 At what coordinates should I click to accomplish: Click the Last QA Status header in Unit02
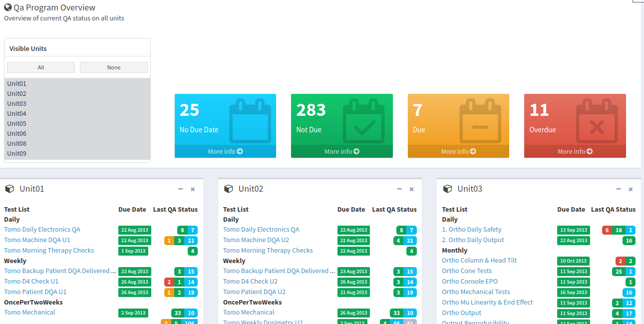coord(394,210)
